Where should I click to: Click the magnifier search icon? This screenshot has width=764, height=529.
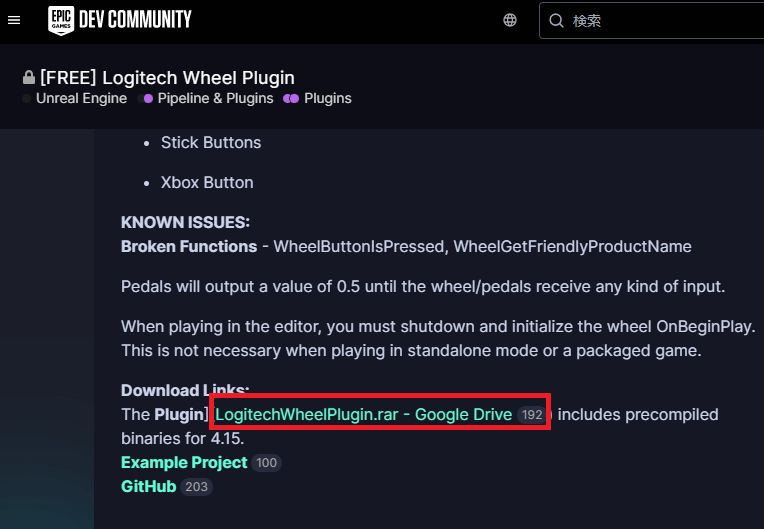[x=556, y=20]
